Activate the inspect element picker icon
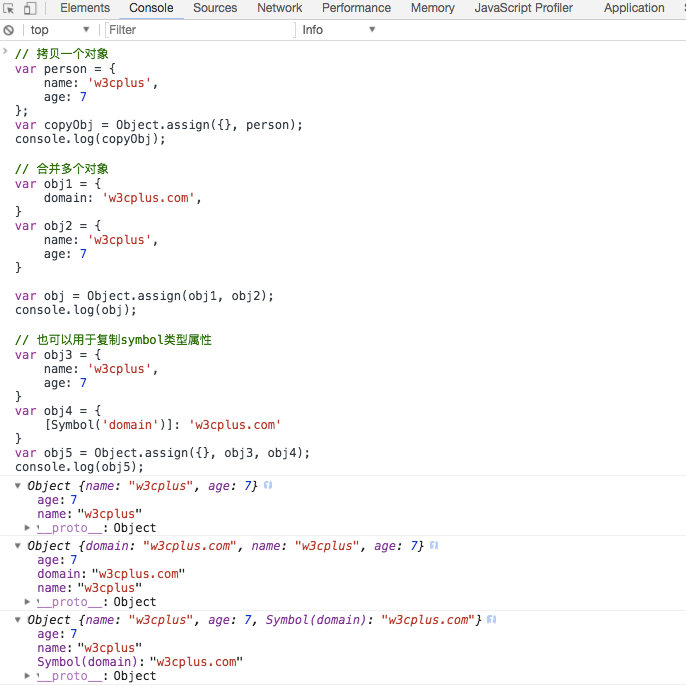Image resolution: width=686 pixels, height=686 pixels. tap(9, 8)
